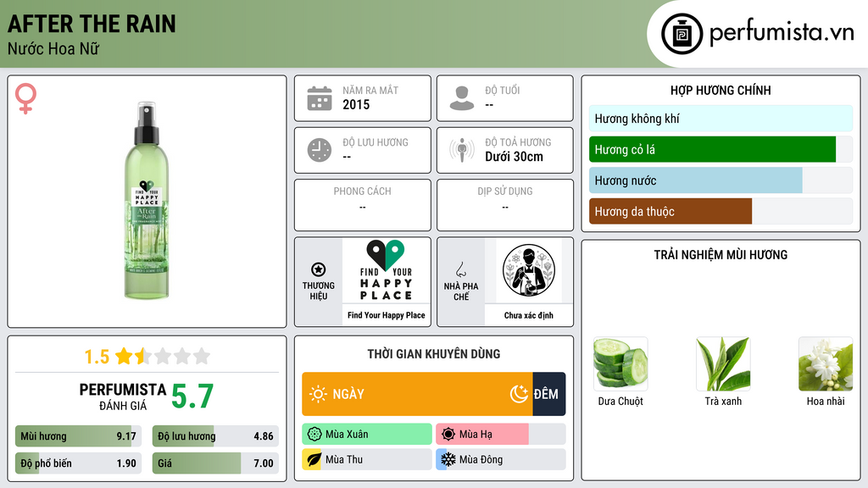Click the person silhouette icon for Độ tuổi
868x488 pixels.
tap(462, 98)
